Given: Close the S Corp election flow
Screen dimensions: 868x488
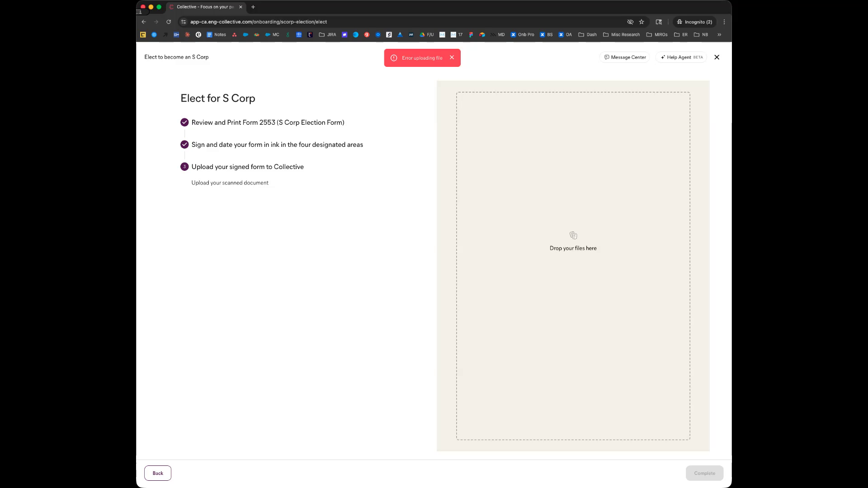Looking at the screenshot, I should [717, 57].
